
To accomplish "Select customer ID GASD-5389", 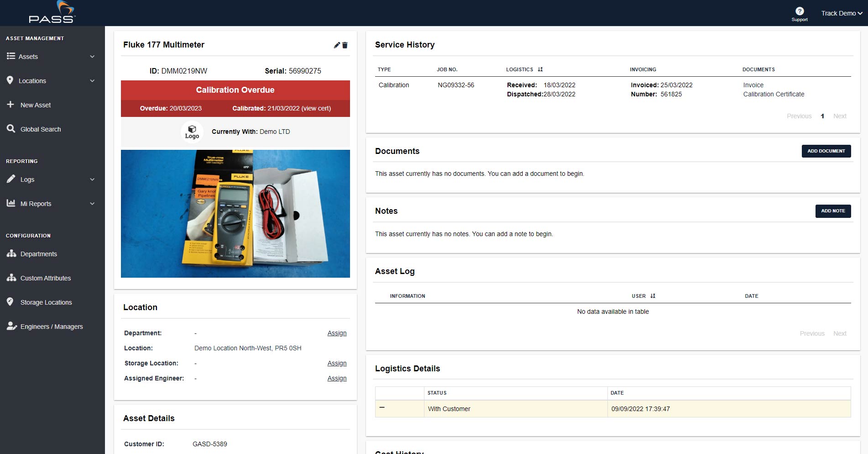I will (210, 444).
